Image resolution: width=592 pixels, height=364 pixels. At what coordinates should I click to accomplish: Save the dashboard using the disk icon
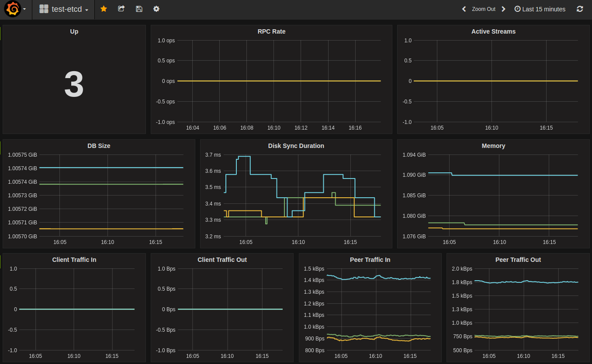point(139,9)
